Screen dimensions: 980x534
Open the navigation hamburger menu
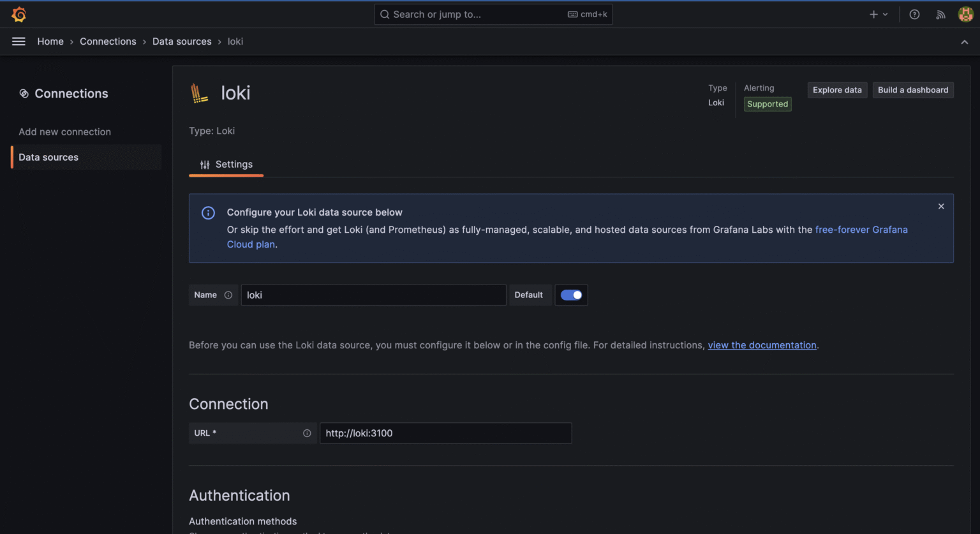click(19, 41)
